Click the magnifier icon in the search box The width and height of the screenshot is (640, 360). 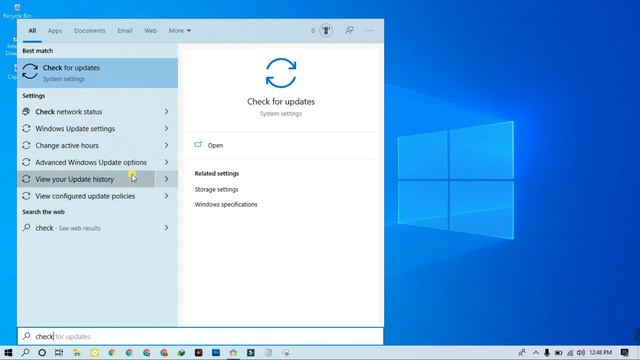point(27,336)
